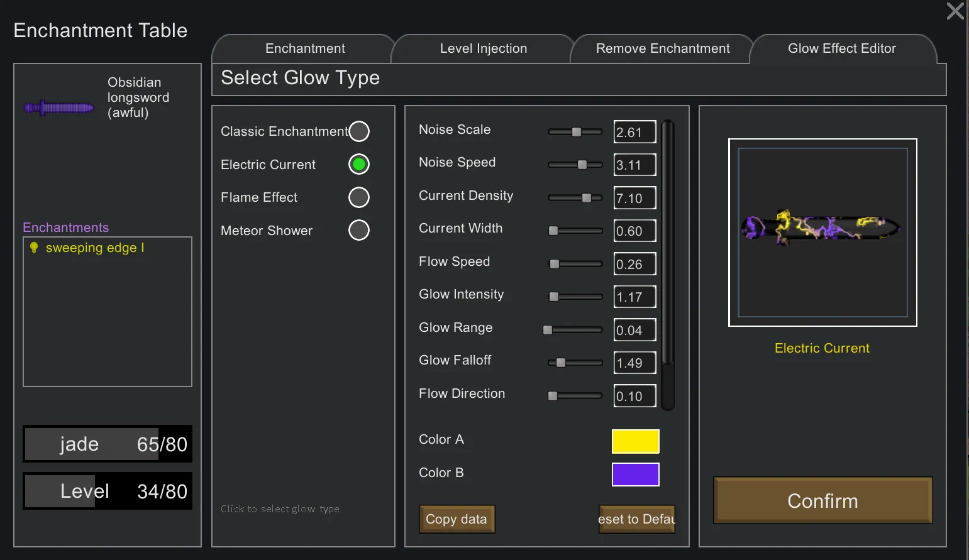Image resolution: width=969 pixels, height=560 pixels.
Task: Click the glowing sword preview image
Action: (x=822, y=231)
